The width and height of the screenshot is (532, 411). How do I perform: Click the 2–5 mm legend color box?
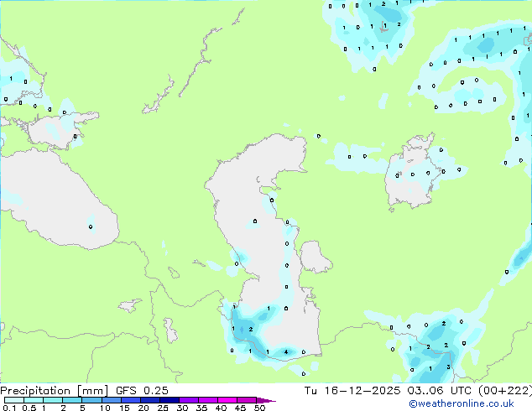(x=72, y=400)
